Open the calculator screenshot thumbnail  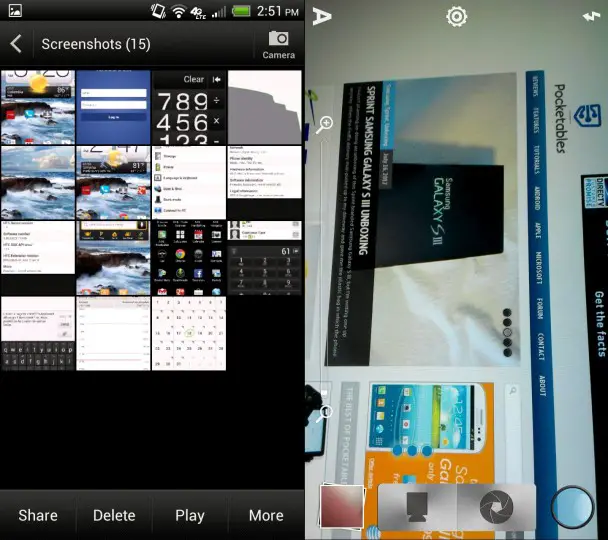tap(189, 107)
